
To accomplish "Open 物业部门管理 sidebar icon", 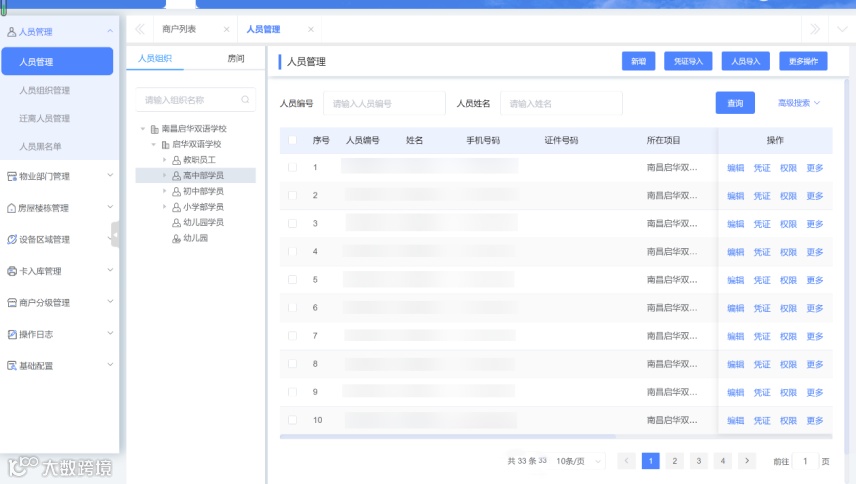I will 11,176.
